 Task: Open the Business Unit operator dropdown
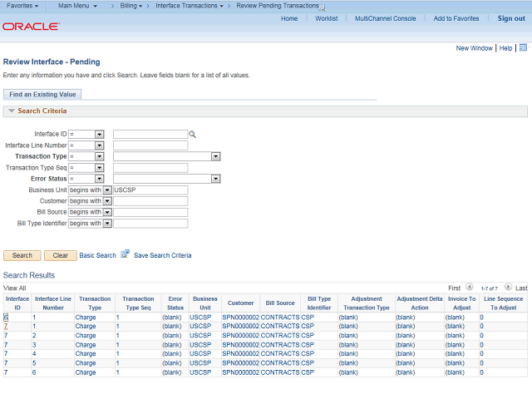pos(107,190)
